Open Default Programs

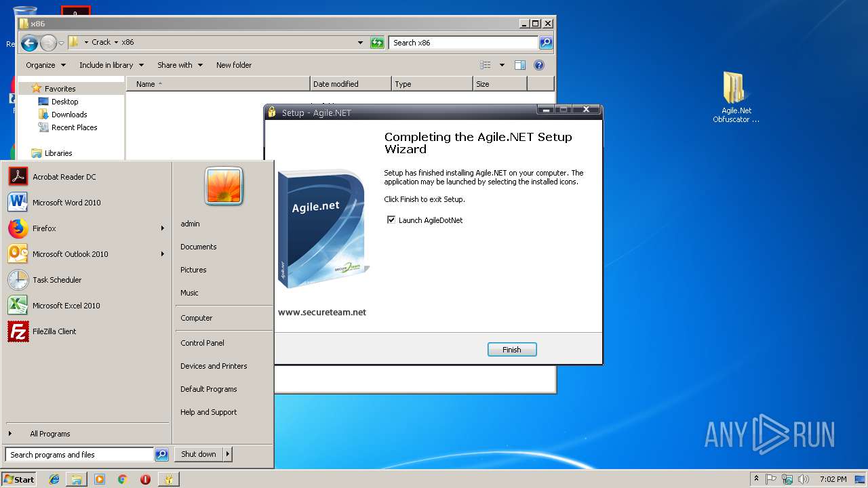point(209,389)
